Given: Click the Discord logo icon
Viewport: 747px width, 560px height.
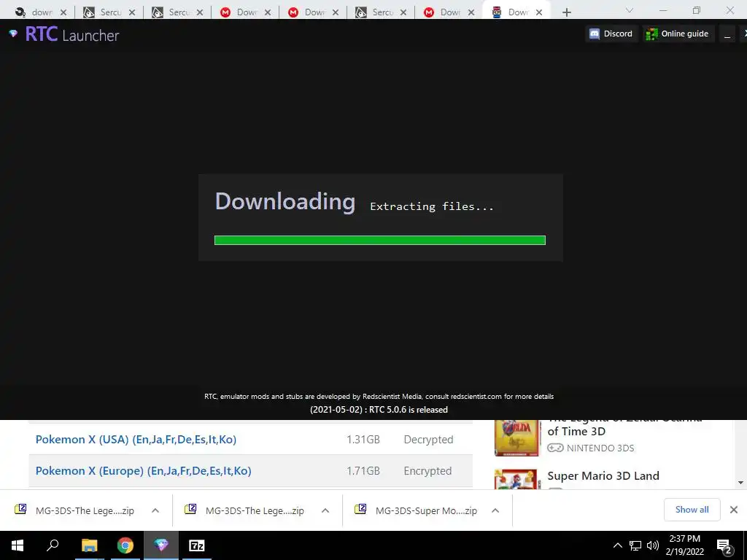Looking at the screenshot, I should [595, 34].
